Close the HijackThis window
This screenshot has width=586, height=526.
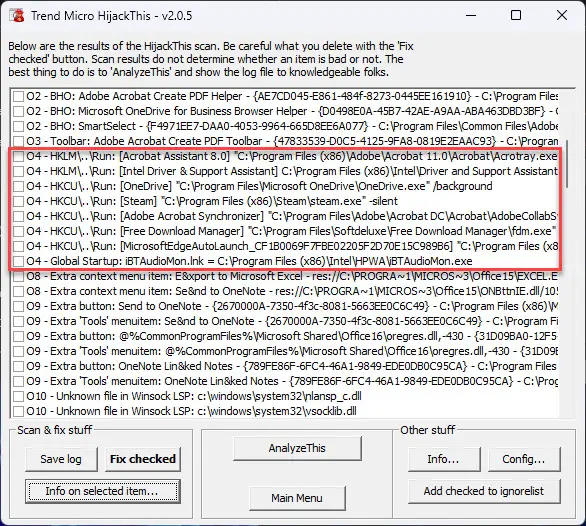point(562,15)
